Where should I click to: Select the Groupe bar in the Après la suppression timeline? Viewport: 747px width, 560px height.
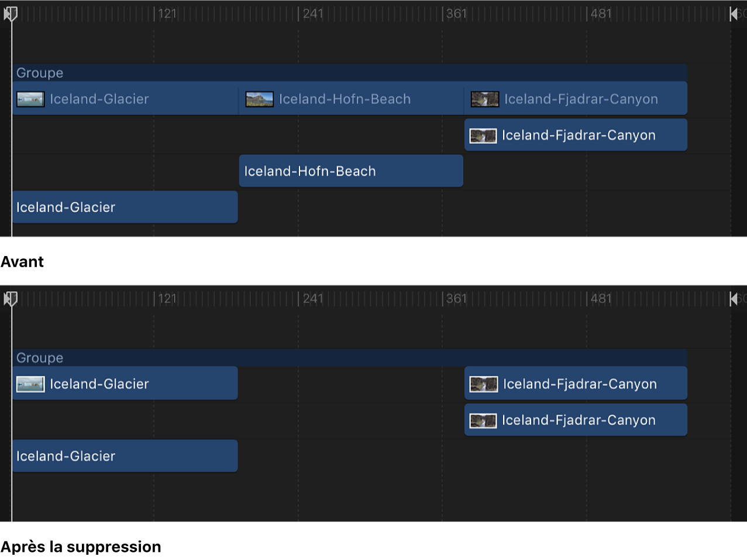(x=350, y=358)
